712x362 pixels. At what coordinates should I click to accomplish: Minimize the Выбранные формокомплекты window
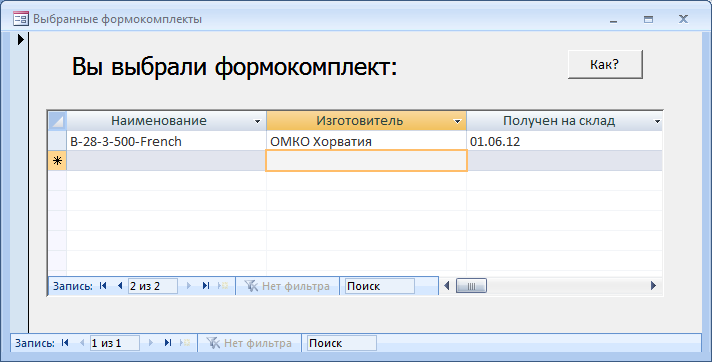[613, 20]
